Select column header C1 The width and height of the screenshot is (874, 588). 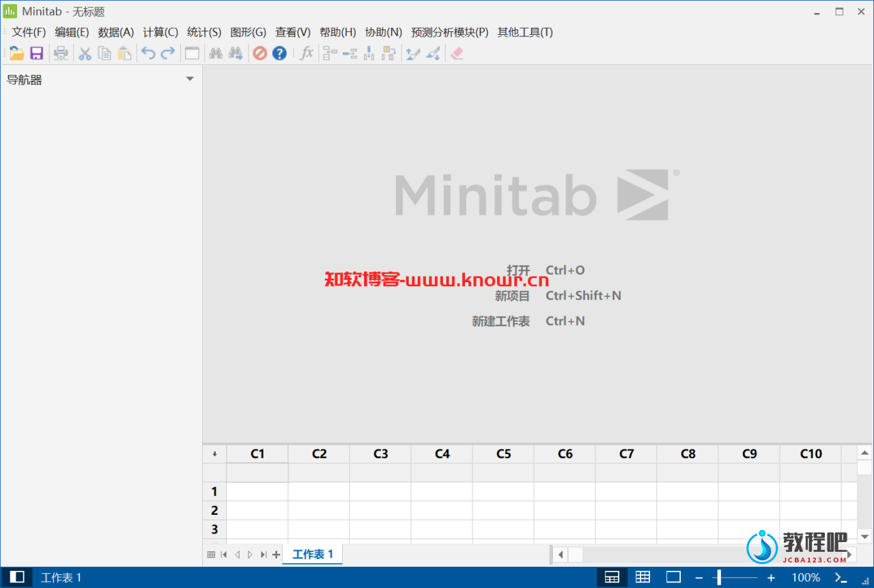tap(257, 454)
